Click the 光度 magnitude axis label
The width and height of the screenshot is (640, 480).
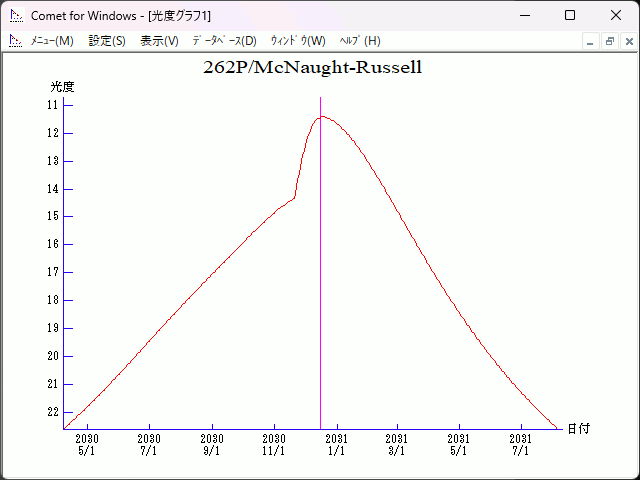coord(62,87)
